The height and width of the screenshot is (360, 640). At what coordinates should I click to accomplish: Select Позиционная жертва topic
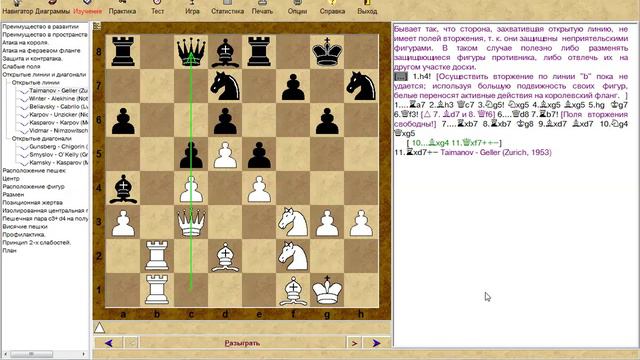(x=33, y=203)
